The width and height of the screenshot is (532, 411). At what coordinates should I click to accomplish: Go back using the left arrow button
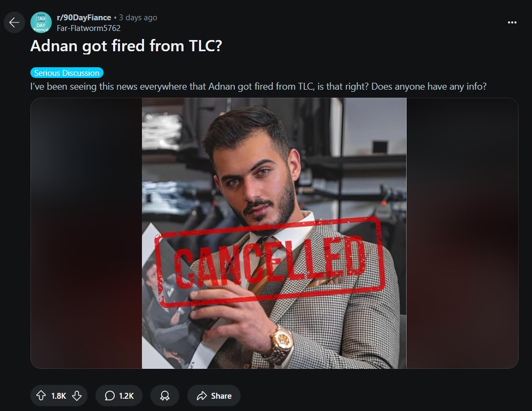(14, 22)
